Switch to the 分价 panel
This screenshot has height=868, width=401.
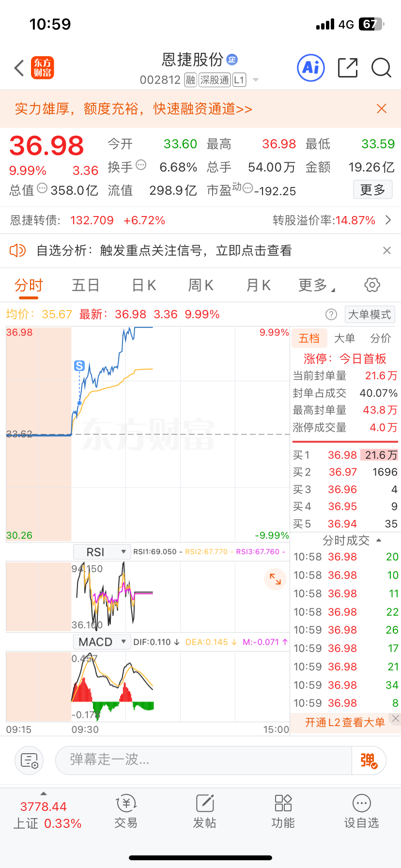coord(381,338)
